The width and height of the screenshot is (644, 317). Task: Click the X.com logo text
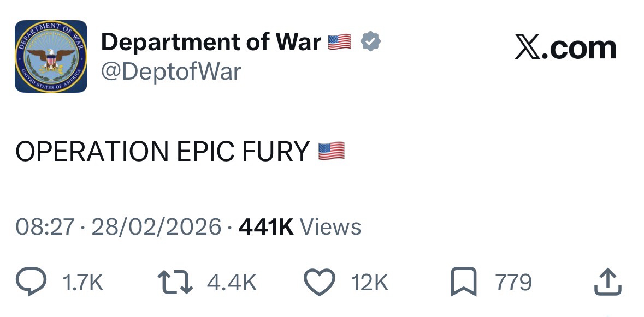click(565, 48)
